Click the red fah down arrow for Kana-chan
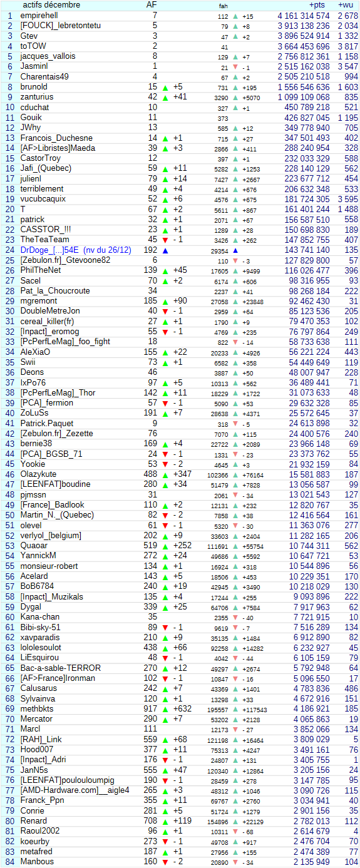Viewport: 360px width, 868px height. coord(235,618)
